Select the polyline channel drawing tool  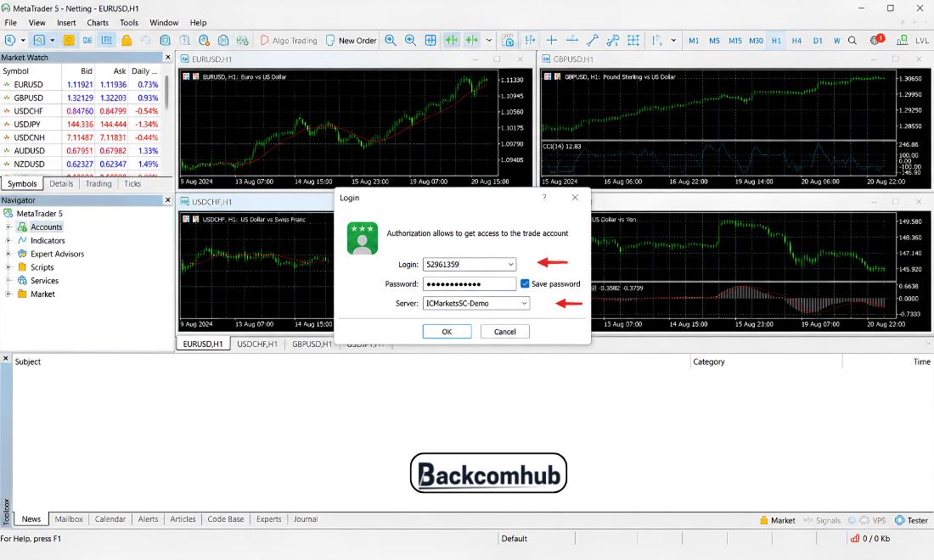click(613, 41)
